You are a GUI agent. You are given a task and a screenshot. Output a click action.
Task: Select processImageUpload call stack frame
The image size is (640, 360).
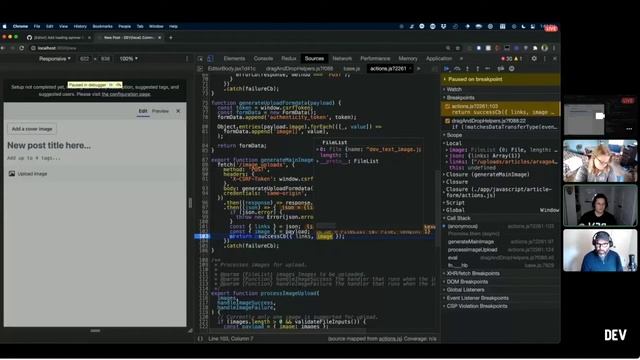[x=472, y=250]
